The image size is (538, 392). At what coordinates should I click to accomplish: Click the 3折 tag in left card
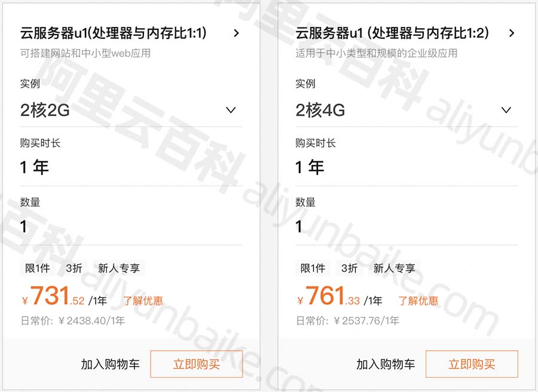pyautogui.click(x=74, y=268)
